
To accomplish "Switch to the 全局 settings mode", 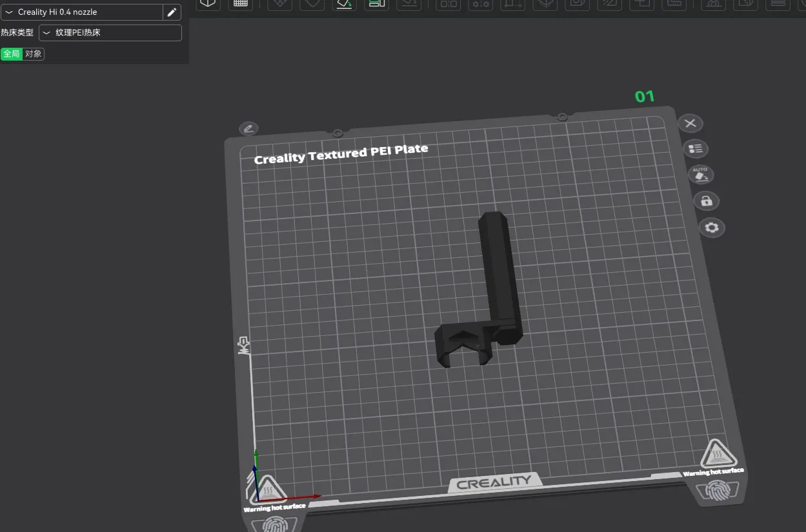I will pyautogui.click(x=12, y=54).
